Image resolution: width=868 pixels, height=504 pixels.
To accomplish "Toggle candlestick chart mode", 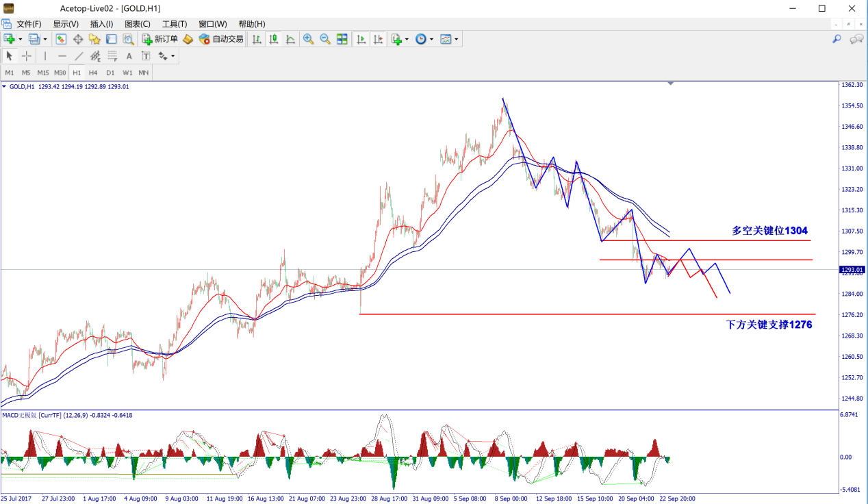I will tap(274, 39).
